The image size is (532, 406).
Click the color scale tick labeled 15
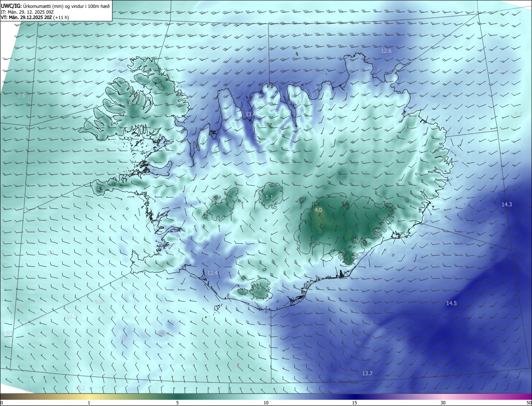pyautogui.click(x=355, y=403)
